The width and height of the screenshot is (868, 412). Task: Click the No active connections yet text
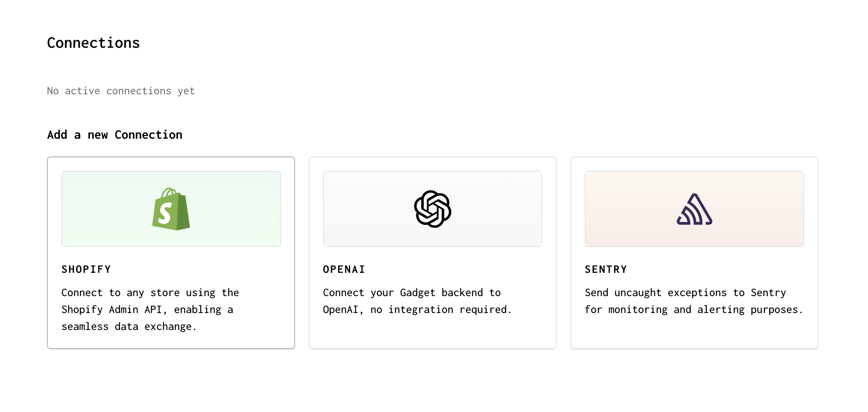tap(121, 91)
